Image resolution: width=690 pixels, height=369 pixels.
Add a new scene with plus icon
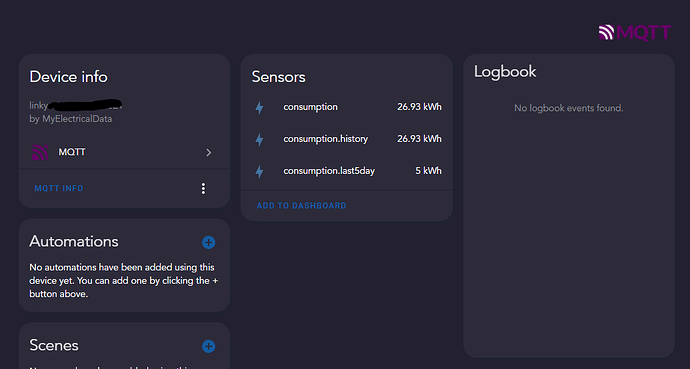(209, 346)
